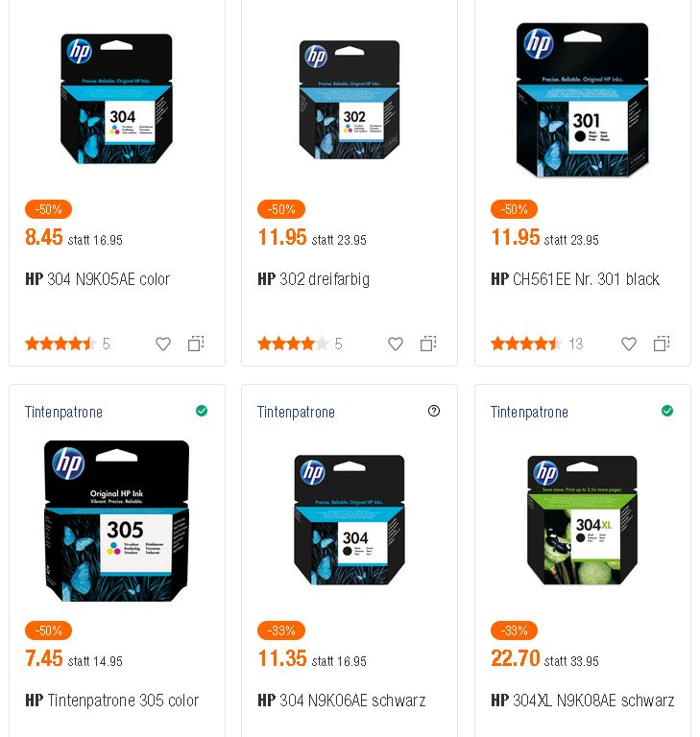This screenshot has width=700, height=737.
Task: Compare the HP 301 black cartridge
Action: [x=662, y=344]
